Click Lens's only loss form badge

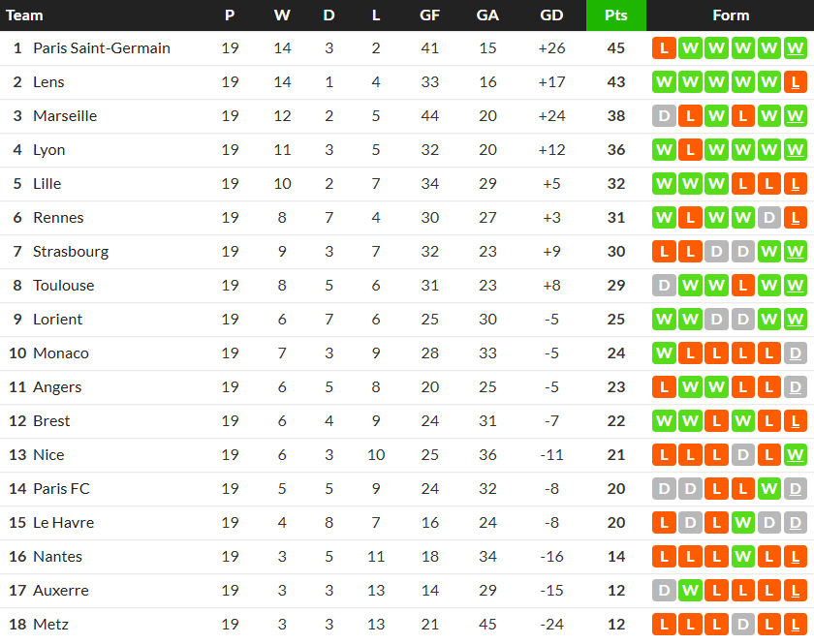[796, 82]
